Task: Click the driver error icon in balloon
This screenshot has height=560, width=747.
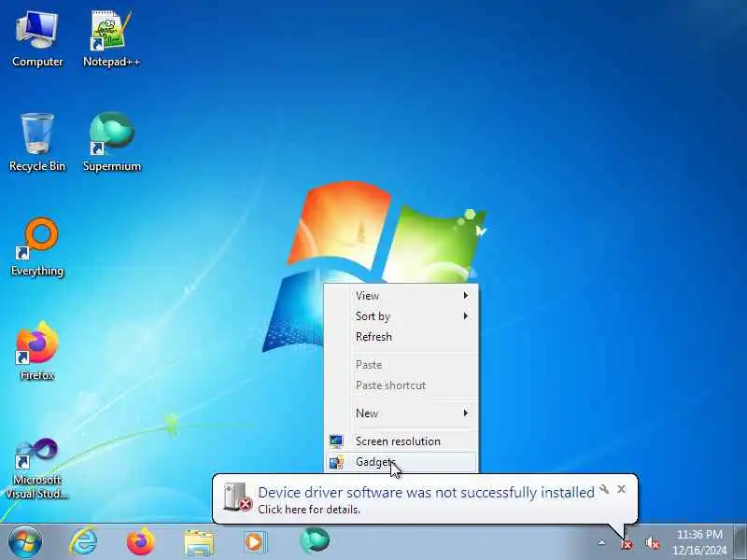Action: click(238, 497)
